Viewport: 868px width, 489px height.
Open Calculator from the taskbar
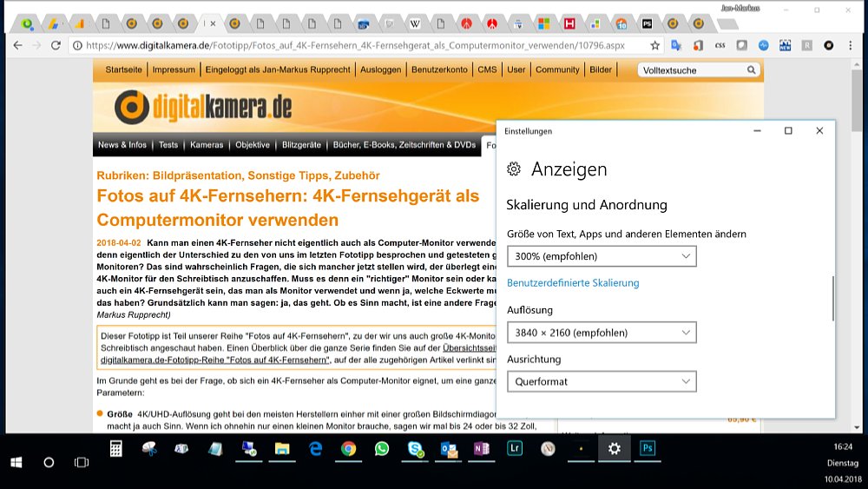coord(115,448)
